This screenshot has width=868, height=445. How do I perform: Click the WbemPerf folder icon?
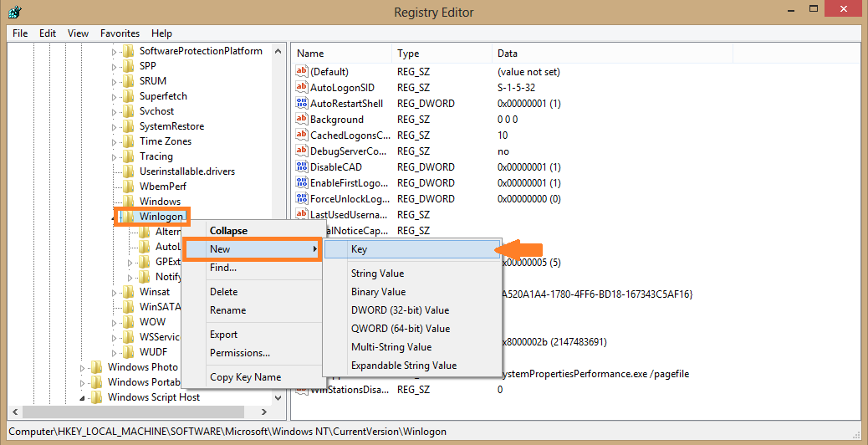click(129, 187)
